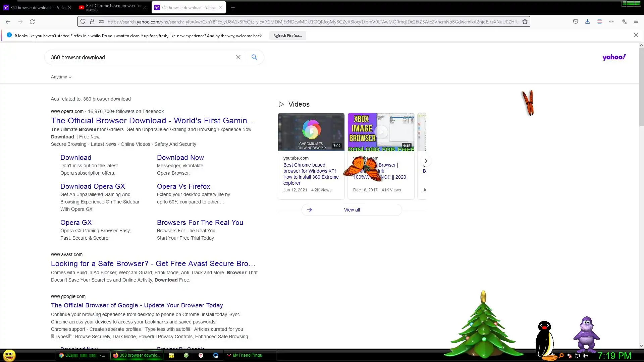
Task: Open Firefox hamburger application menu
Action: 636,21
